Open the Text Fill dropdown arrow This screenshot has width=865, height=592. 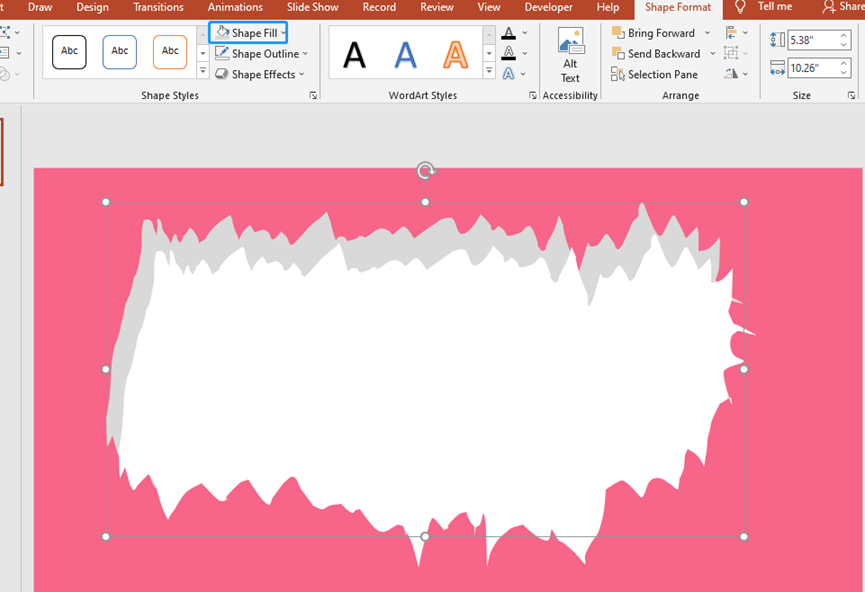[525, 33]
